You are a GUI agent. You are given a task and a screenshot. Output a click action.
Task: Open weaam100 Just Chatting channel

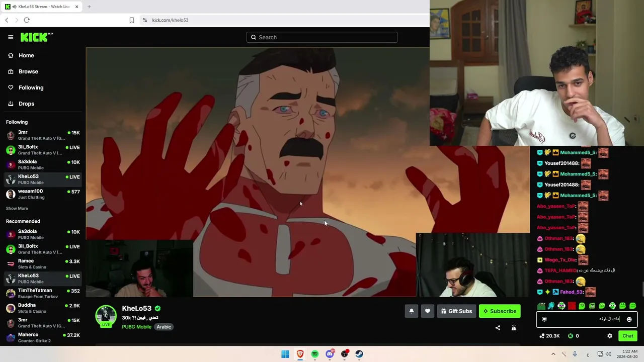[43, 194]
